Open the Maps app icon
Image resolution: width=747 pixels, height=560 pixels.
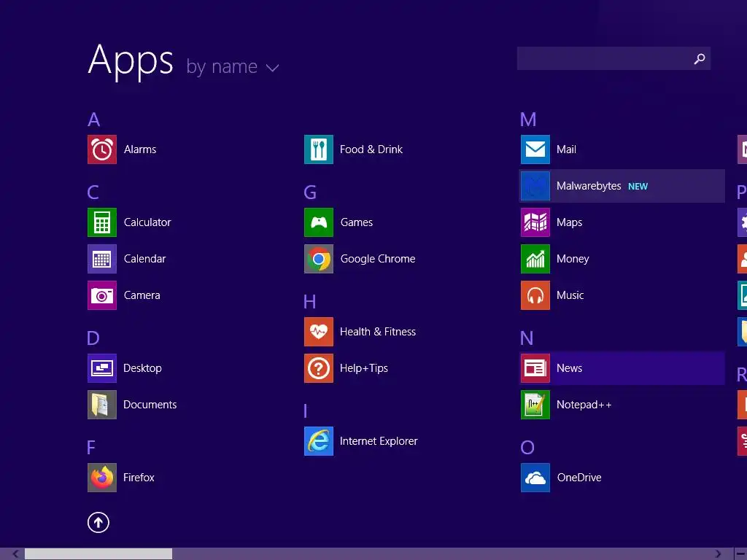[x=535, y=222]
